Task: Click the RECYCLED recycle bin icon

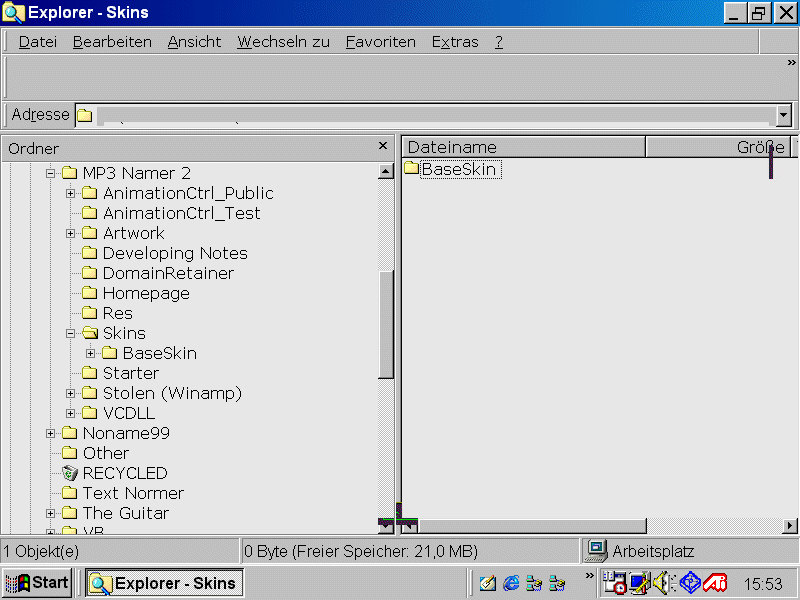Action: 69,473
